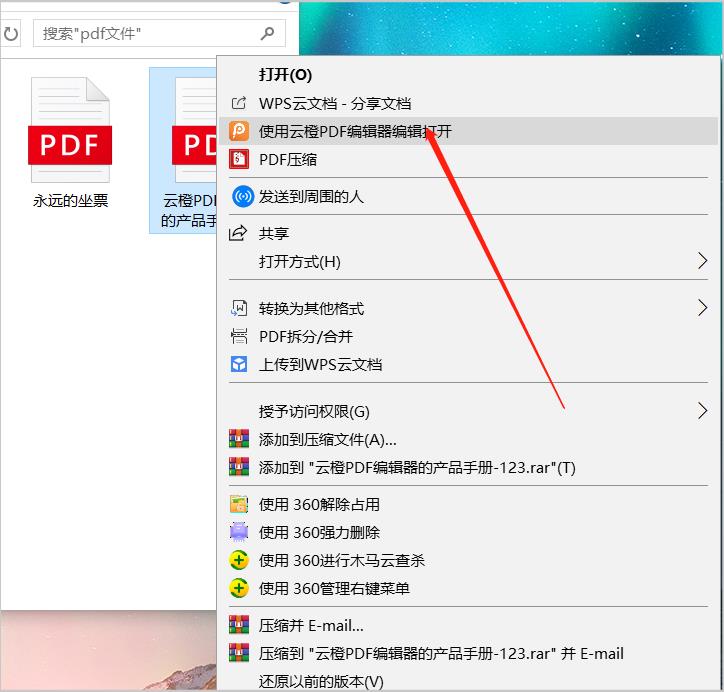Select 压缩到 "云橙PDF编辑器的产品手册-123.rar" 并 E-mail entry
The height and width of the screenshot is (692, 724).
coord(468,654)
